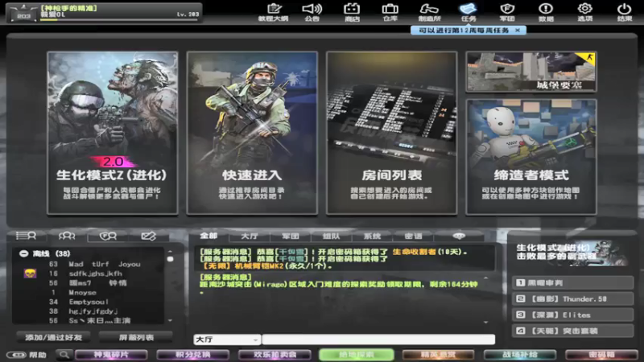Screen dimensions: 644x362
Task: Select ranking entry 2 Thunder.50
Action: click(572, 298)
